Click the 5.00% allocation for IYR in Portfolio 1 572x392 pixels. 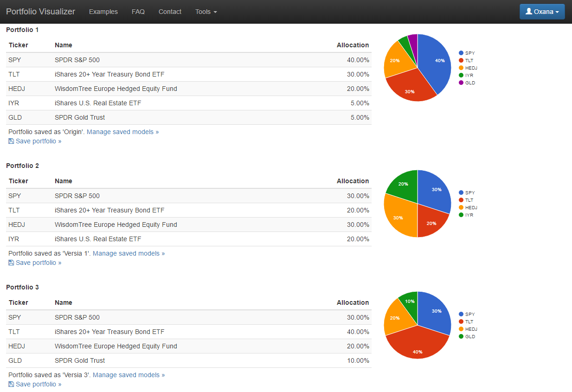coord(360,103)
